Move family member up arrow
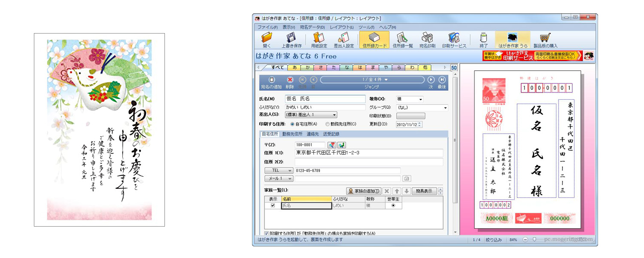The image size is (644, 258). [397, 191]
